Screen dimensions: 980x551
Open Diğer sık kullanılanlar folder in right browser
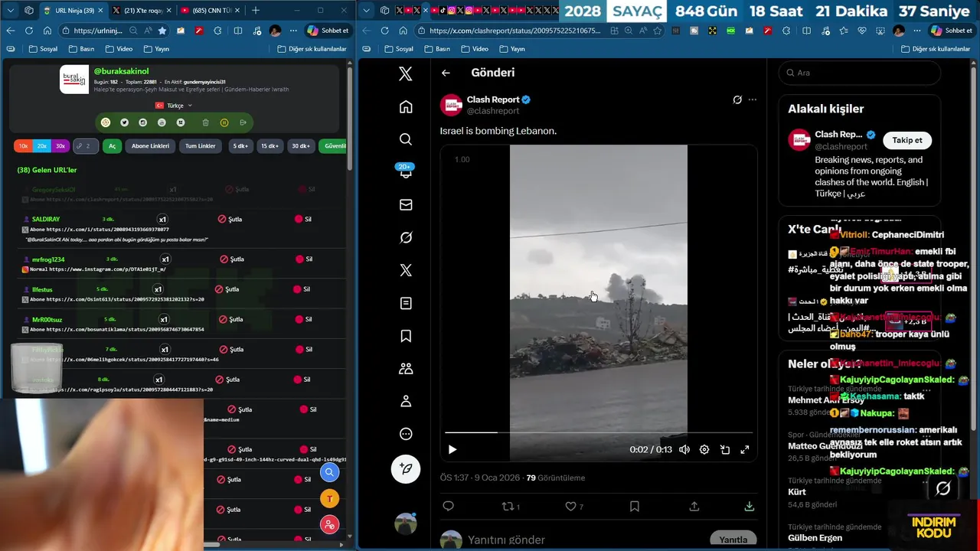[x=935, y=49]
